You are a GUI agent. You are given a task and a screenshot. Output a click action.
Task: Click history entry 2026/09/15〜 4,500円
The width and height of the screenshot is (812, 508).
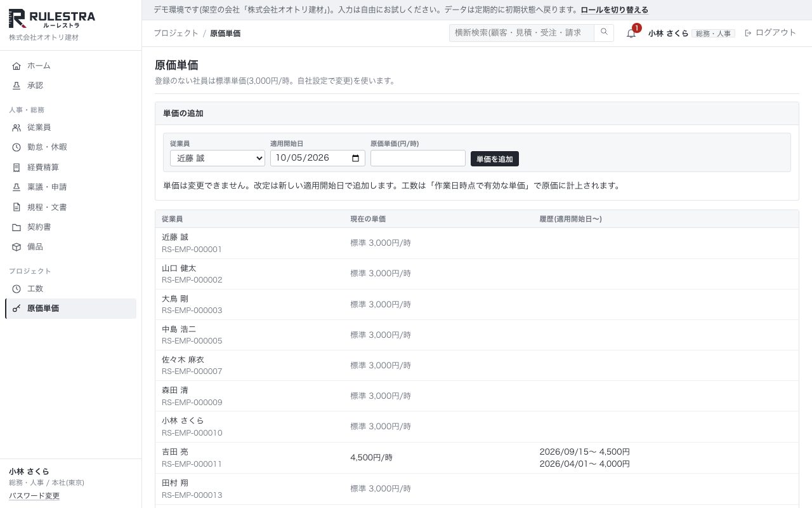(584, 452)
